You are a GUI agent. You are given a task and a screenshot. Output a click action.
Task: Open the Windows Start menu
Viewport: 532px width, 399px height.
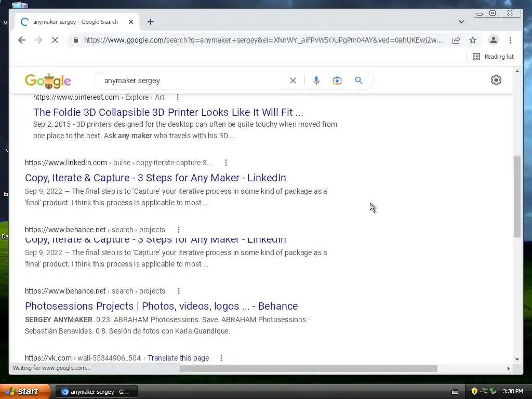coord(25,392)
